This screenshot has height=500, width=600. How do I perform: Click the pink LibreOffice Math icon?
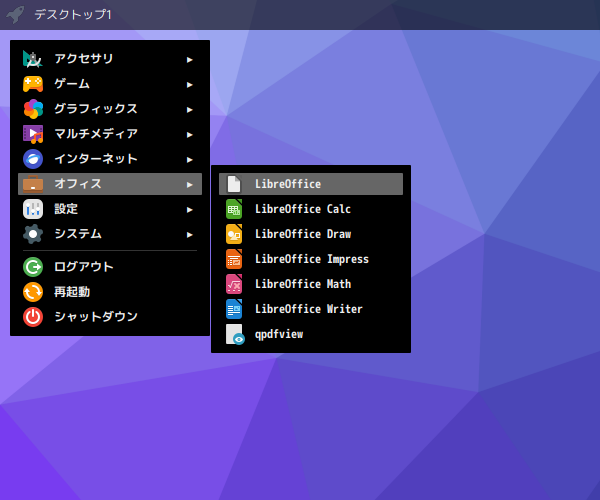(234, 284)
